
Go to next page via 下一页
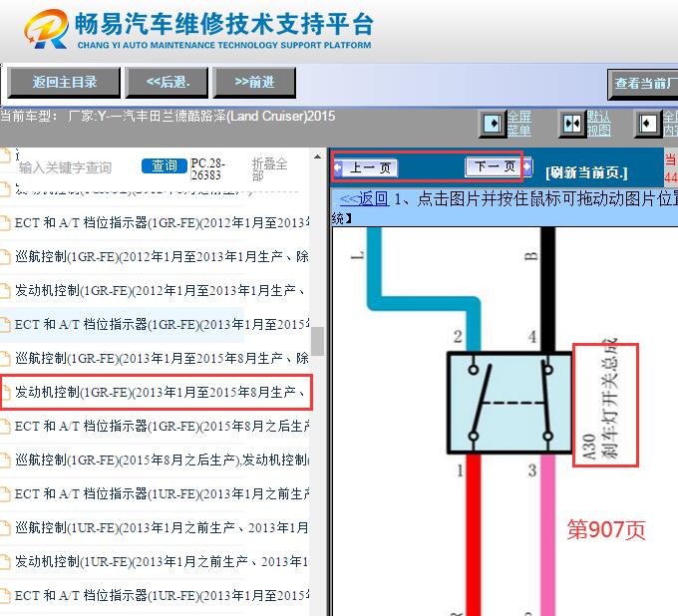494,166
